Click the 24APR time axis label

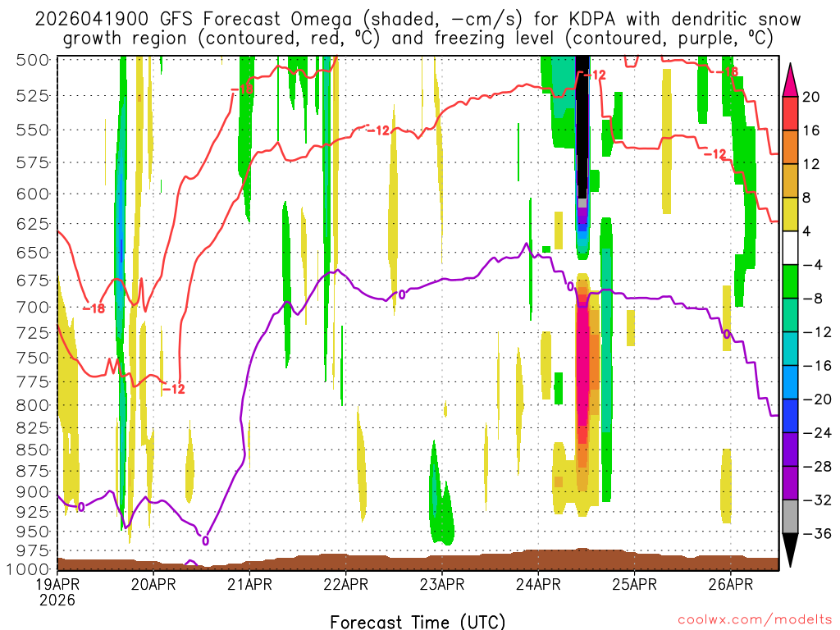click(538, 584)
